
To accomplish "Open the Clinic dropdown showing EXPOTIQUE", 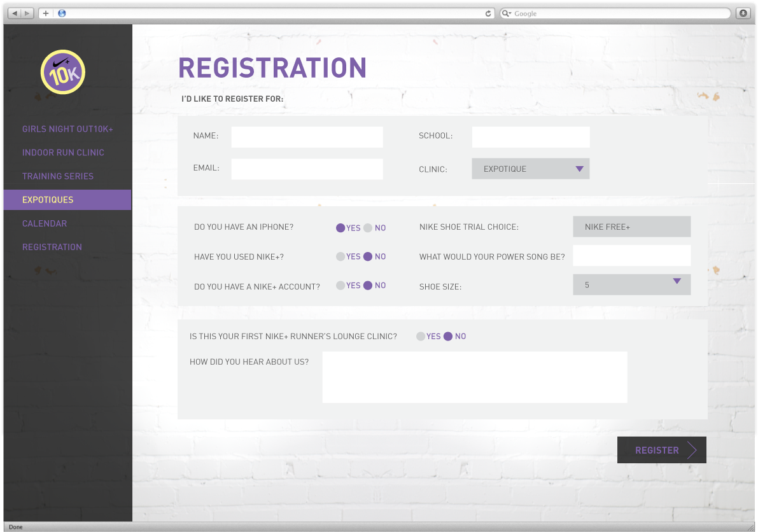I will coord(531,169).
